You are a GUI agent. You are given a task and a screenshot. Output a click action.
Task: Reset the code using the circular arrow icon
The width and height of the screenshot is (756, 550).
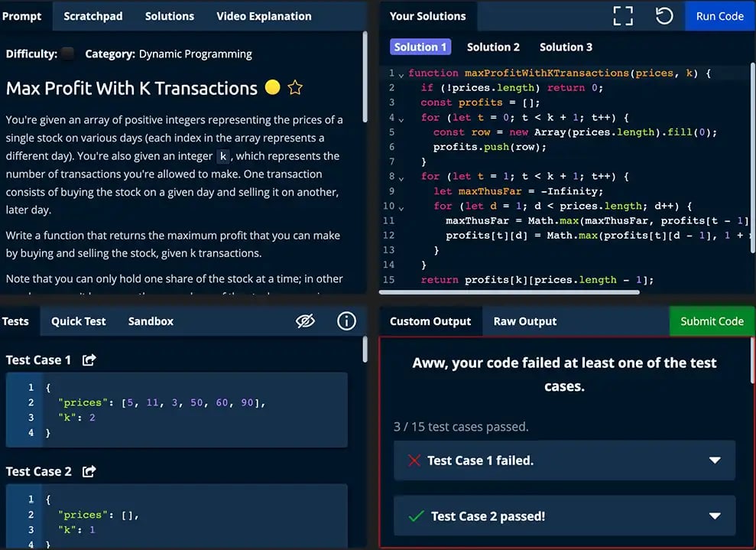[663, 15]
